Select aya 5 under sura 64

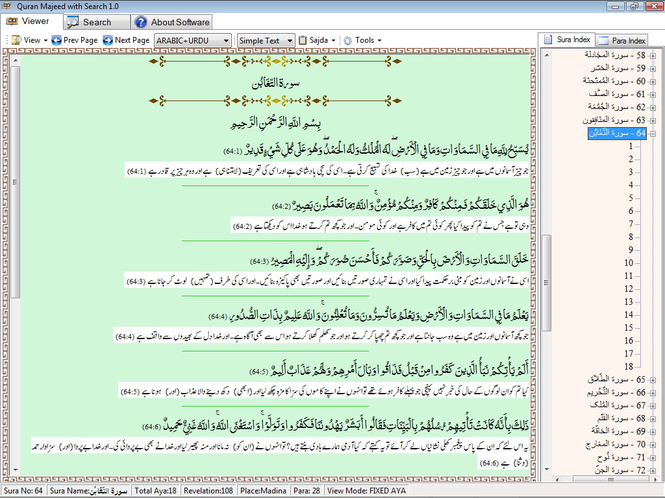coord(631,198)
